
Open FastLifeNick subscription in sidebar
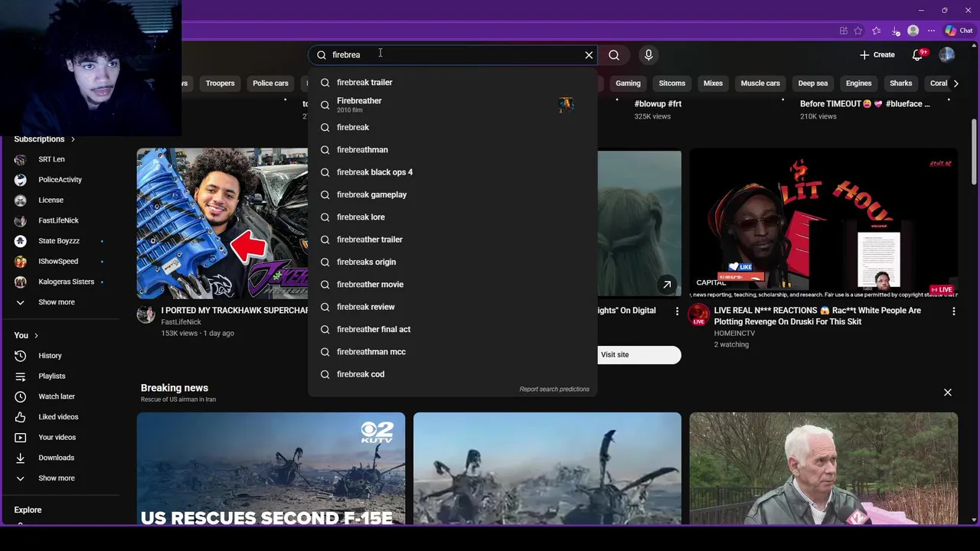60,220
